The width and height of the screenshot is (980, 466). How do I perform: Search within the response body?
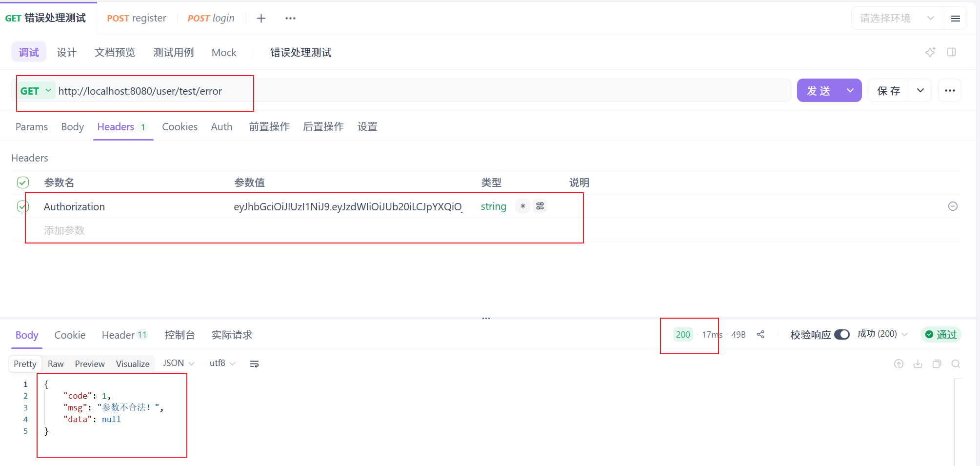click(x=956, y=364)
